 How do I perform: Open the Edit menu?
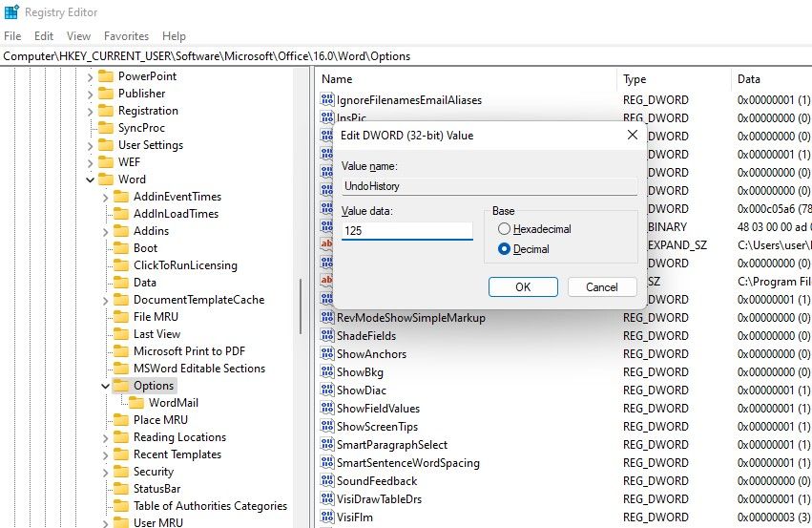point(44,35)
